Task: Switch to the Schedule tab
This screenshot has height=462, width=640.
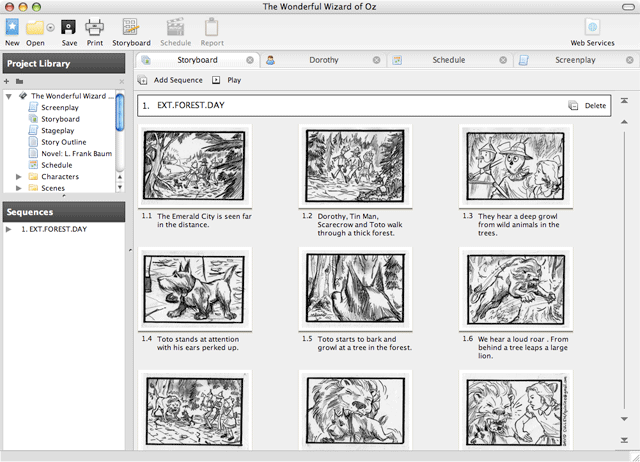Action: (449, 60)
